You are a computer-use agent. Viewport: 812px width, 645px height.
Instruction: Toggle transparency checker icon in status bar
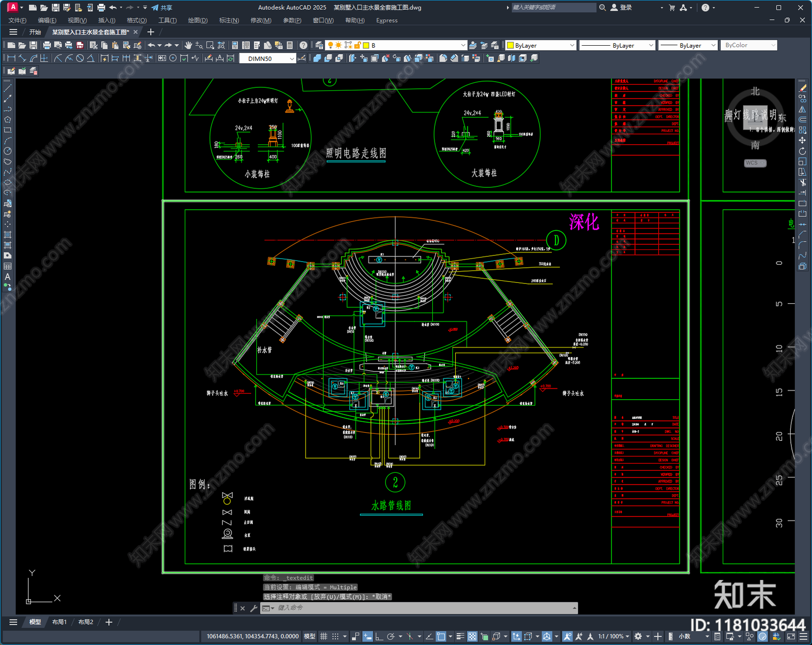(472, 636)
